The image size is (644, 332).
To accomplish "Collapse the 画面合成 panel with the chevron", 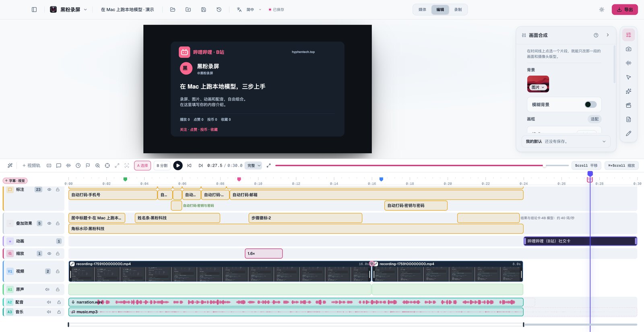I will pyautogui.click(x=608, y=35).
